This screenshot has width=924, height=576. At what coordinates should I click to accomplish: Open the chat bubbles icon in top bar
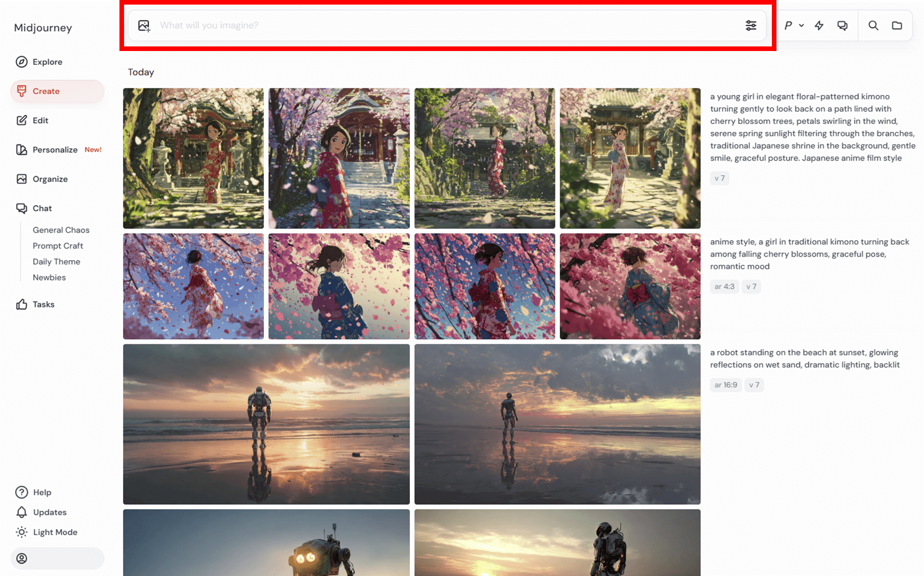[x=842, y=26]
